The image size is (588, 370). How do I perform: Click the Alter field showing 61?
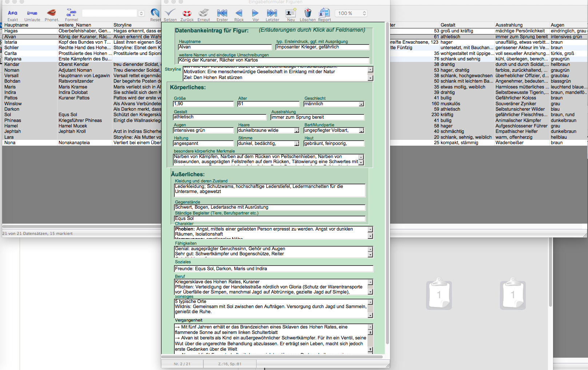[x=268, y=104]
